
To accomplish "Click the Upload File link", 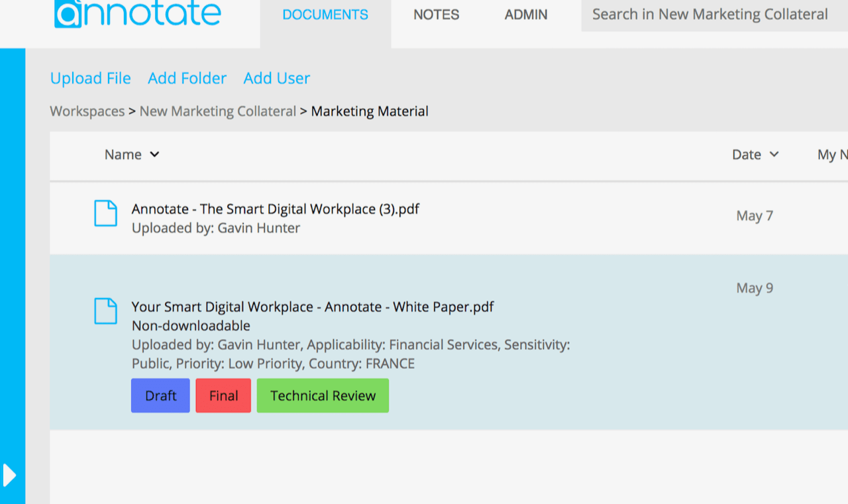I will point(91,78).
